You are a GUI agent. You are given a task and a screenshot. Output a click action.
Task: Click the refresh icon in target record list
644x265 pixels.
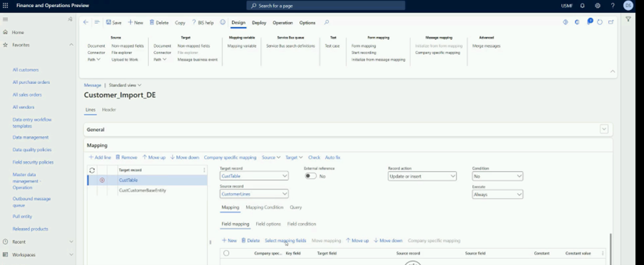(x=92, y=170)
